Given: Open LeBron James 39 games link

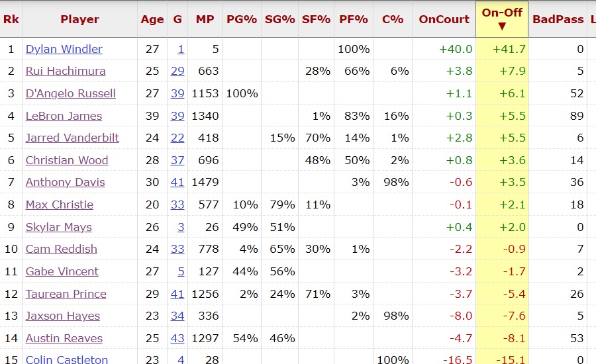Looking at the screenshot, I should (x=177, y=116).
